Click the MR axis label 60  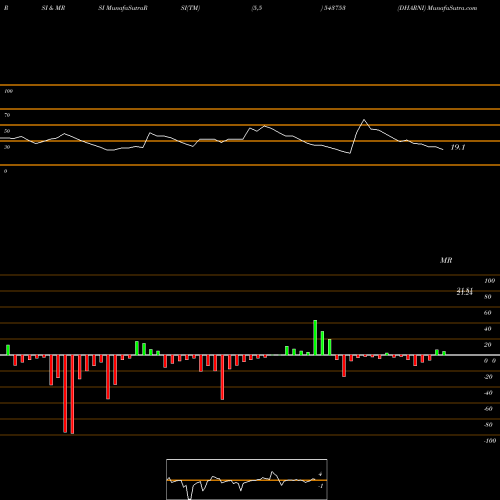(488, 313)
